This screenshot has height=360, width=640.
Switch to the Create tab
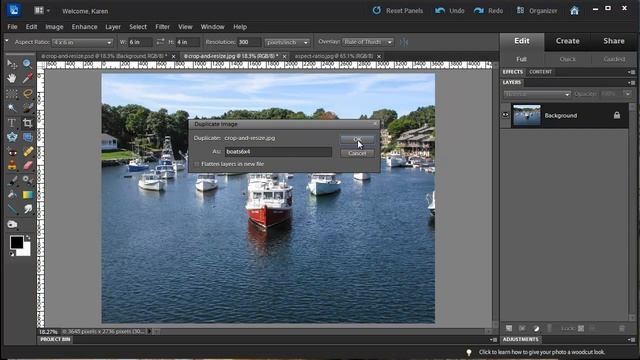[x=567, y=41]
